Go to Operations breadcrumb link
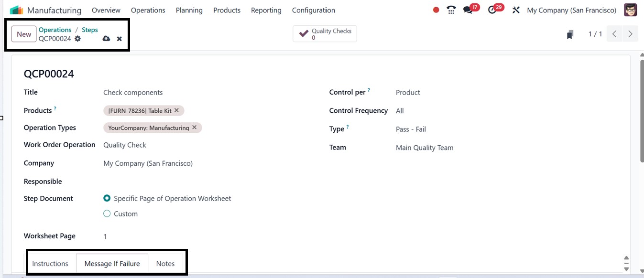This screenshot has width=644, height=278. point(55,30)
